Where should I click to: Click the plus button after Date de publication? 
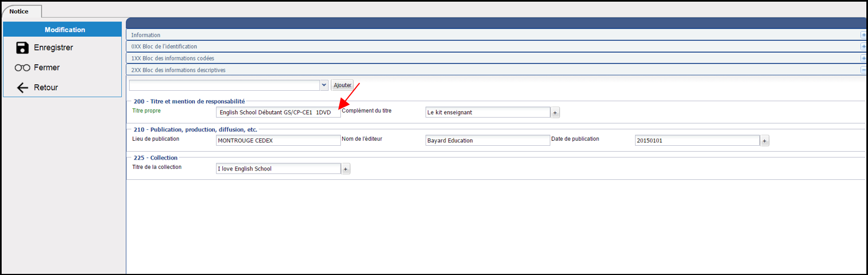[765, 141]
